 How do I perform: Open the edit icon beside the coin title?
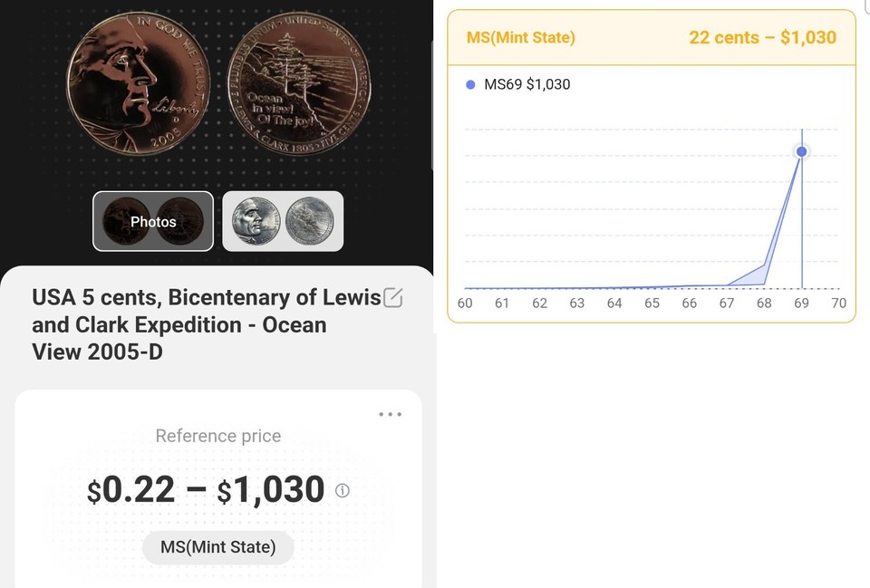coord(393,296)
